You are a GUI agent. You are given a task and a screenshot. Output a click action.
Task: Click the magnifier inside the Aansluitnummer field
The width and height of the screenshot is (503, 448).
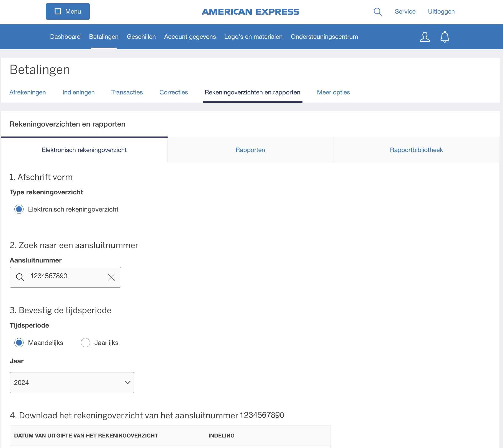[20, 277]
